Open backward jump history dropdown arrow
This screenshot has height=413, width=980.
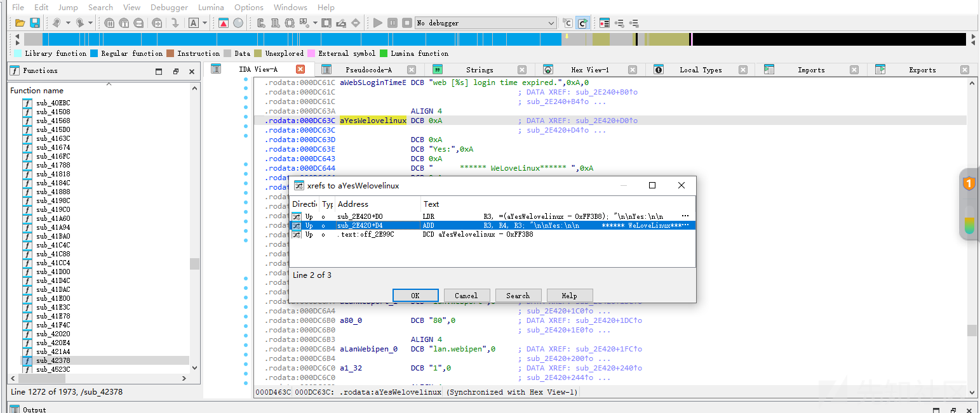tap(67, 23)
